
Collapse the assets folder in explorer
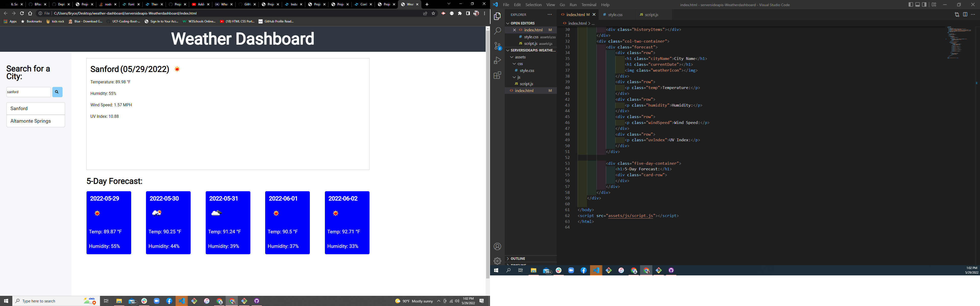pos(520,57)
